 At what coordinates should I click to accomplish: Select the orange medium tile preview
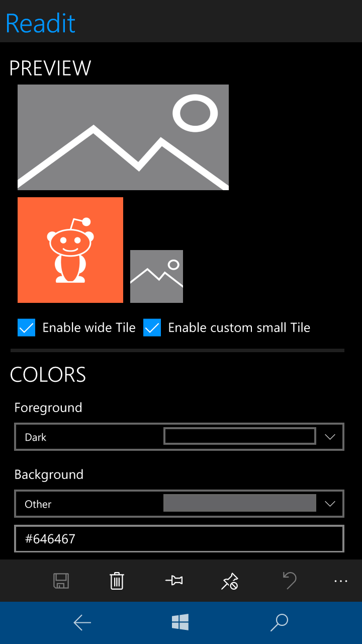click(x=70, y=250)
